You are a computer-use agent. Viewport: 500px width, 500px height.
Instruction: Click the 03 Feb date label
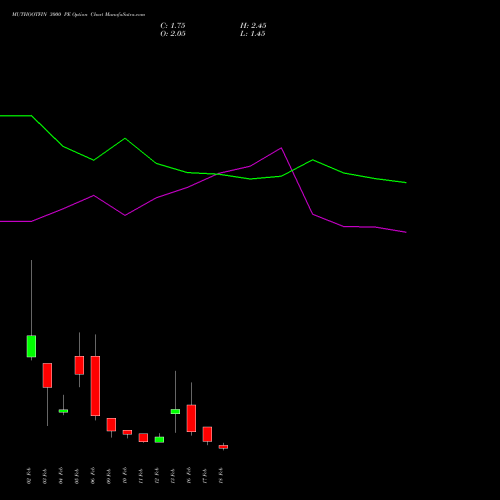point(45,476)
